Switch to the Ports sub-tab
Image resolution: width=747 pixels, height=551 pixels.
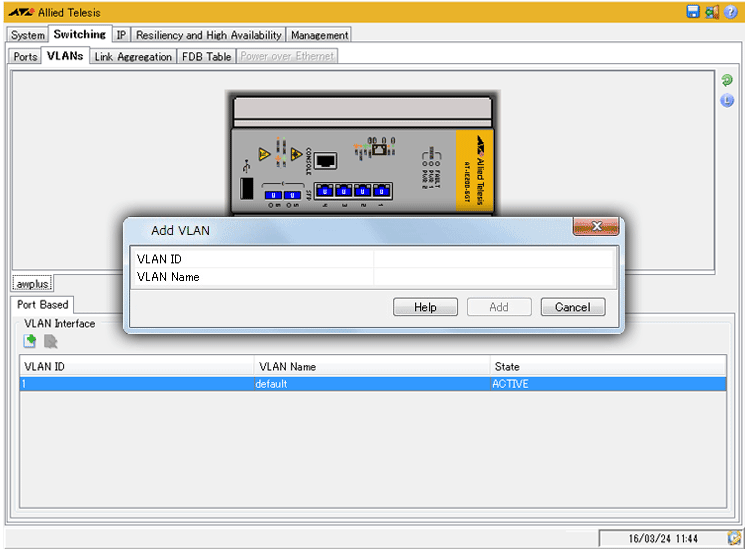(25, 57)
